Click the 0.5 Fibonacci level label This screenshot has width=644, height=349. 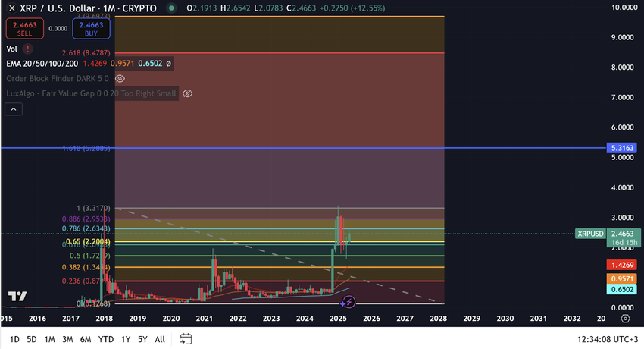click(90, 256)
